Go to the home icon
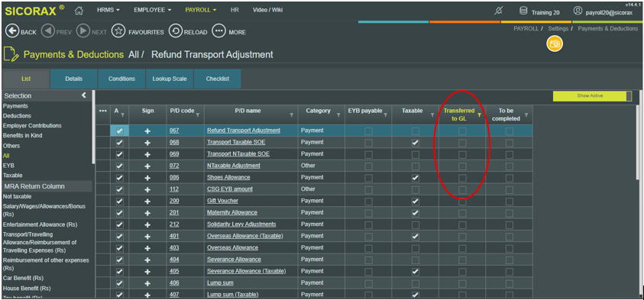644x300 pixels. pos(79,11)
